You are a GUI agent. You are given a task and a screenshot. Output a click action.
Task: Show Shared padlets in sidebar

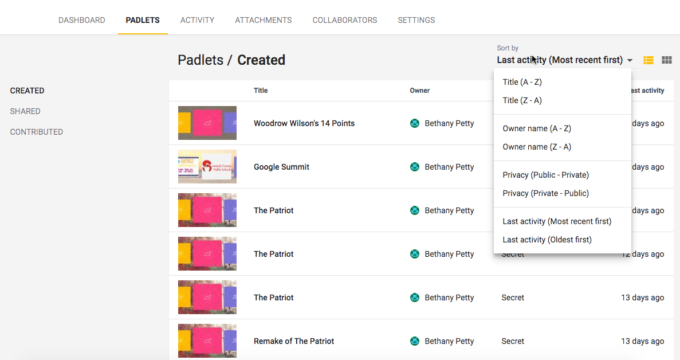click(25, 111)
